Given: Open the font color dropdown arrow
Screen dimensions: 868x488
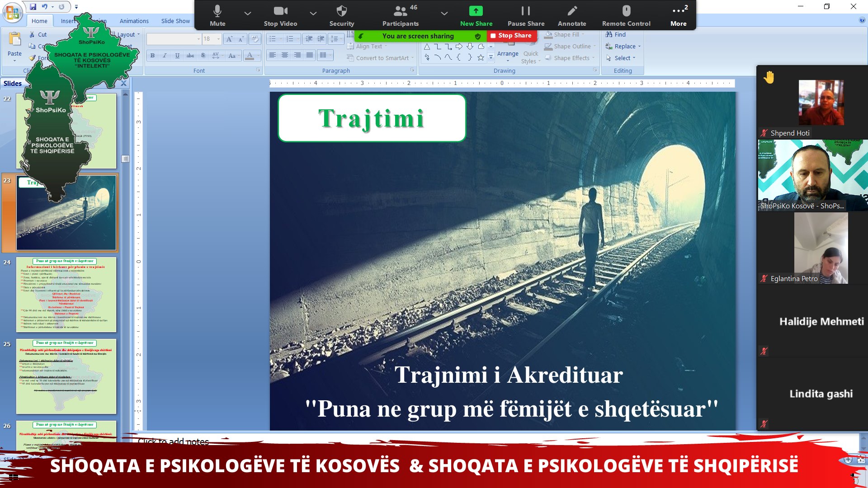Looking at the screenshot, I should point(258,56).
